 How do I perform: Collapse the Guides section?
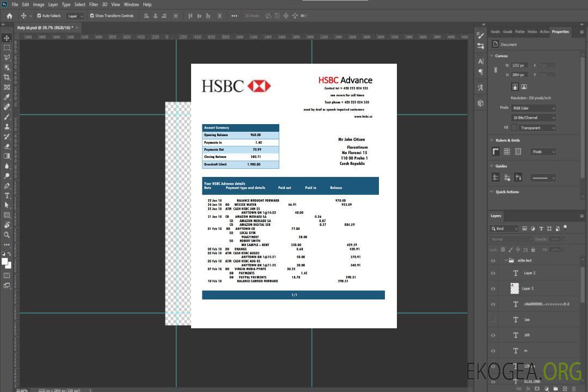[x=492, y=166]
